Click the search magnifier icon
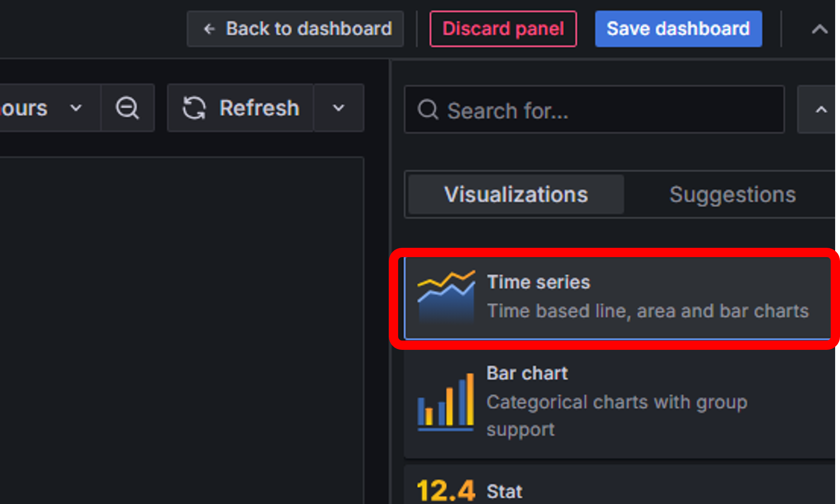This screenshot has width=840, height=504. (428, 110)
